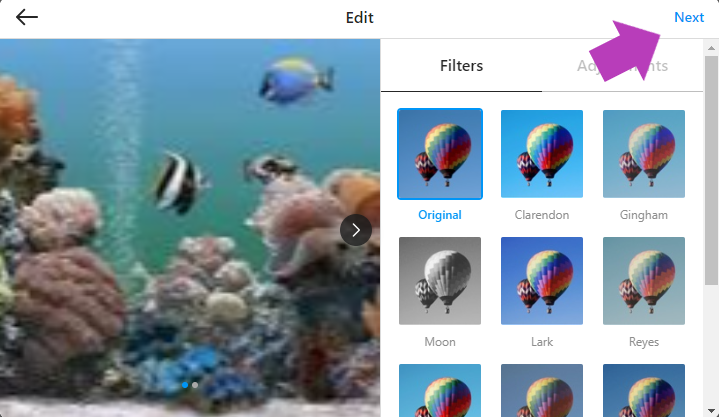The image size is (719, 417).
Task: Select the first carousel dot indicator
Action: coord(185,385)
